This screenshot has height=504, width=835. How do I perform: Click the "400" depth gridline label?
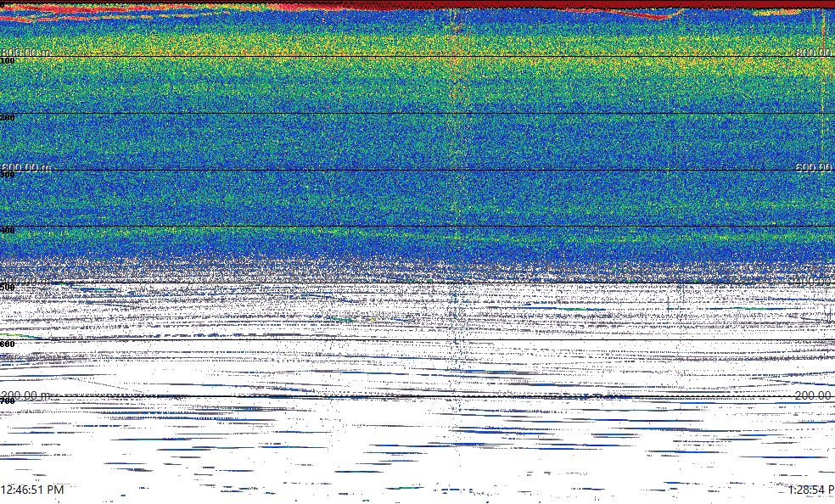[8, 231]
